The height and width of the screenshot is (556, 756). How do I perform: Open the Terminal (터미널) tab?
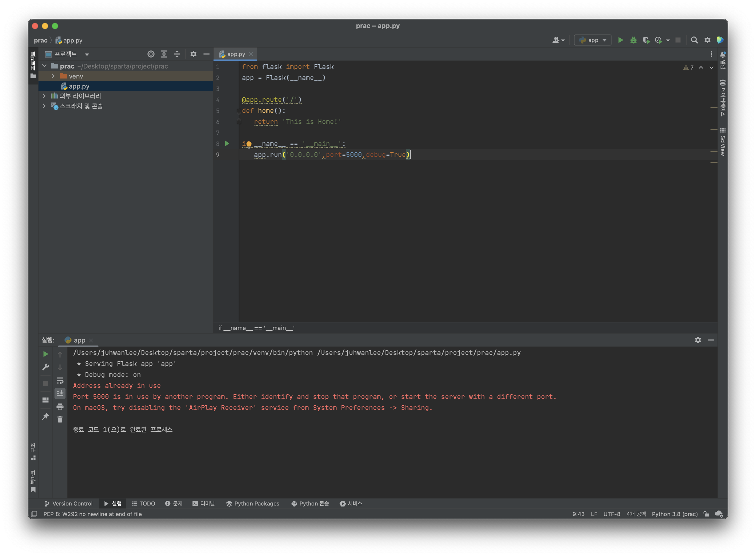203,503
